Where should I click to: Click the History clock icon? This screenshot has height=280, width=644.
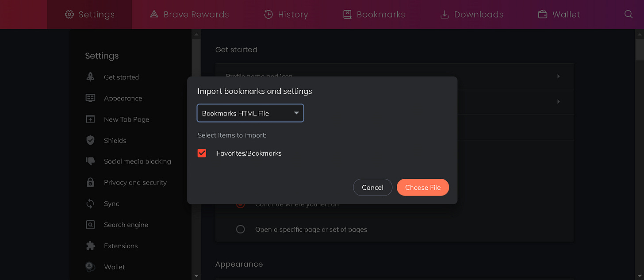pyautogui.click(x=268, y=14)
